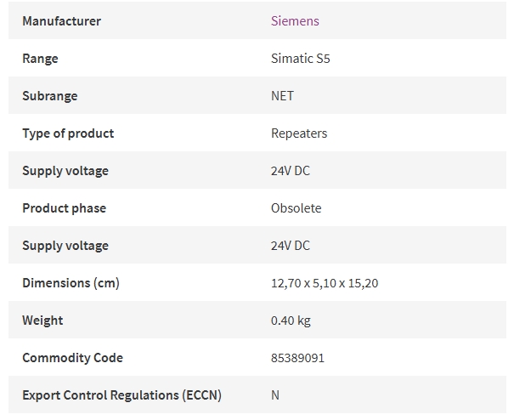Select the Simatic S5 range value
The image size is (514, 420).
point(300,59)
